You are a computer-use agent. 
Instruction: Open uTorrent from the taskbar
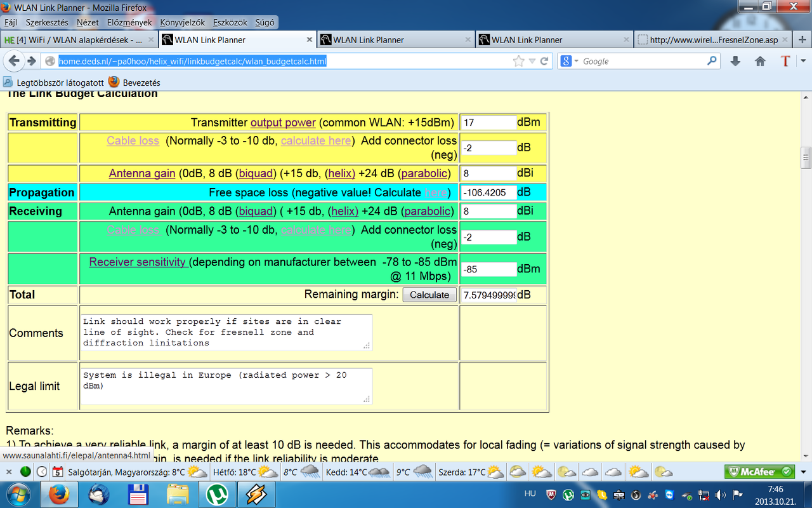coord(217,494)
